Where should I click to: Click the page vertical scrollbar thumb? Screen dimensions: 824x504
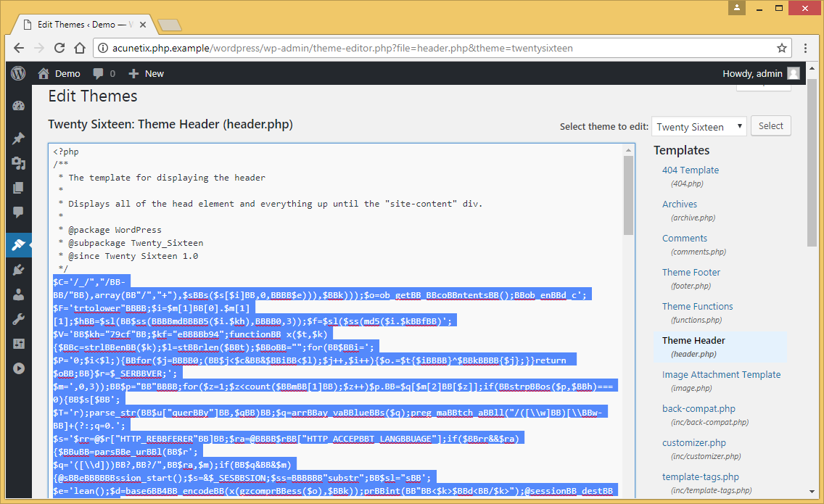click(x=812, y=162)
